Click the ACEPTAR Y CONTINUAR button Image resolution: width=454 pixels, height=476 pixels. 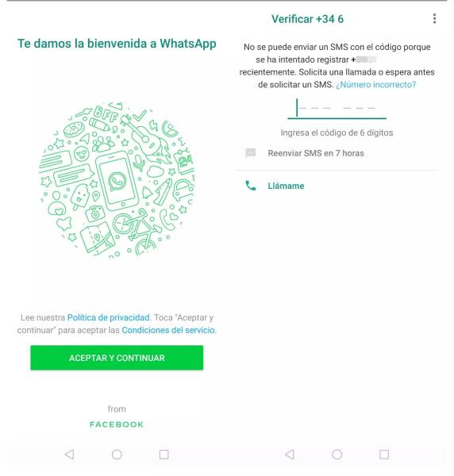[117, 358]
